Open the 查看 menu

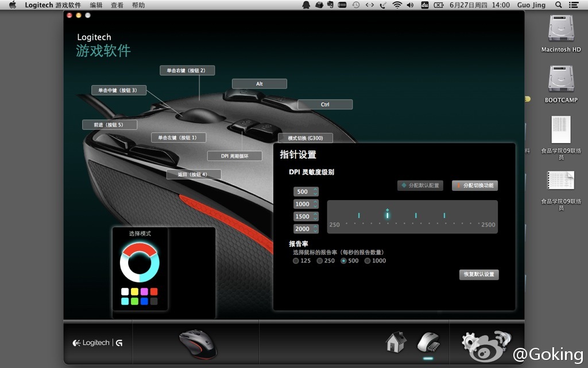(x=117, y=5)
